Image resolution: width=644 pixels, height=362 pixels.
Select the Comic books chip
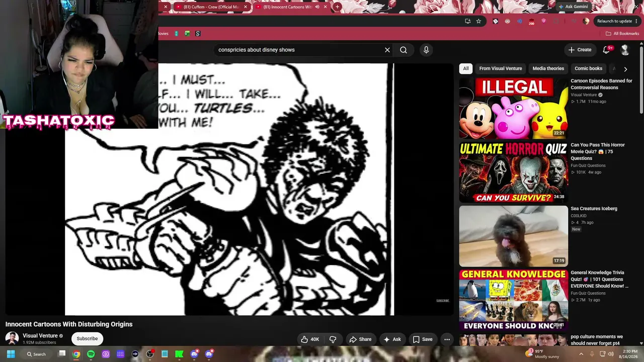[x=588, y=68]
